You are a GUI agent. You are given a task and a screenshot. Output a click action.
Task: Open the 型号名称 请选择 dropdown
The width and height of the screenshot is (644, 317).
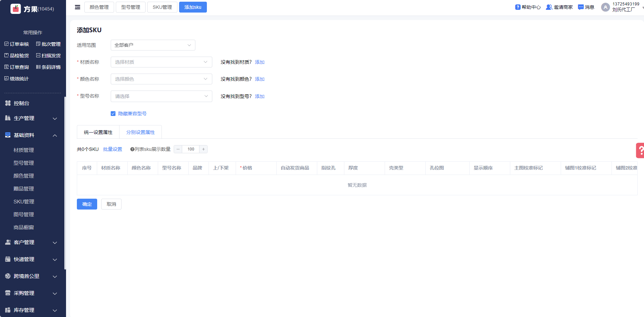pyautogui.click(x=162, y=96)
